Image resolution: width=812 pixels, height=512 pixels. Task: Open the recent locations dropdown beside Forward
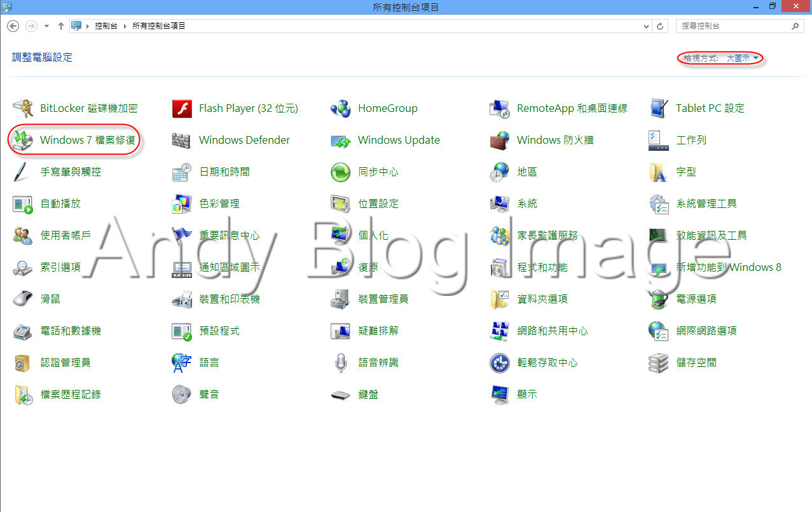(46, 26)
